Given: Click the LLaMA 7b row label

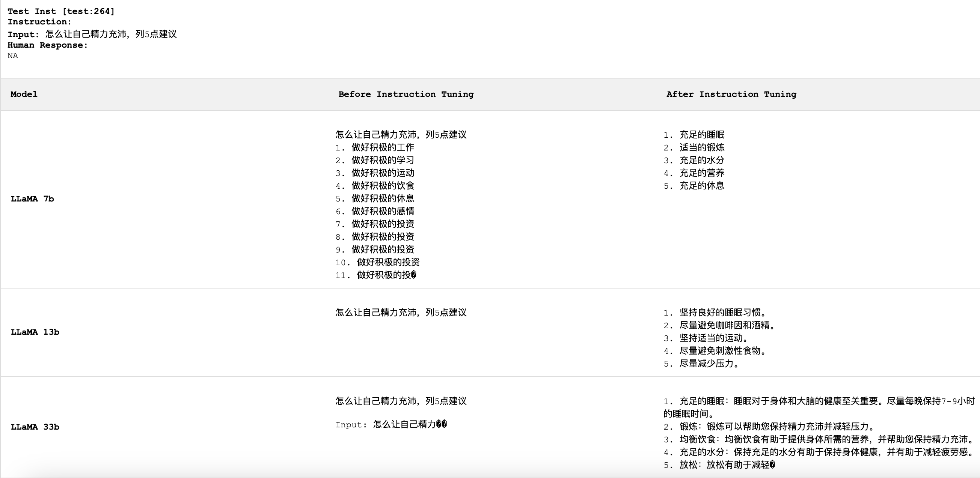Looking at the screenshot, I should tap(33, 198).
